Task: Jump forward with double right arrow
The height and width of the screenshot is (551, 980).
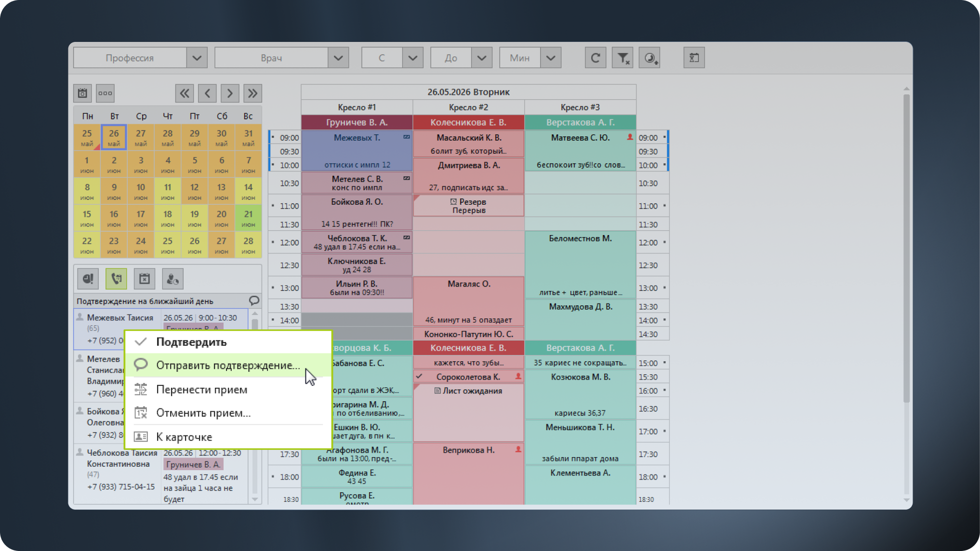Action: (252, 93)
